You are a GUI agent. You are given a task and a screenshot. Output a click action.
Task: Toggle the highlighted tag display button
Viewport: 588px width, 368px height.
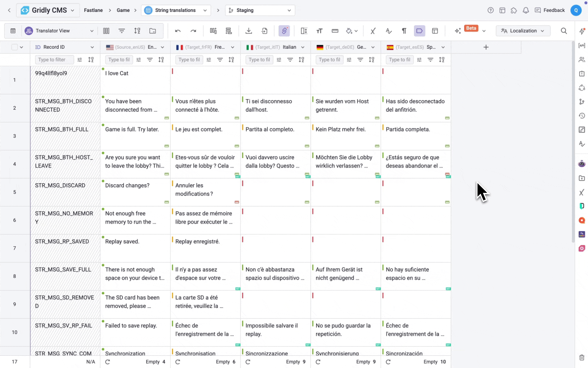419,31
